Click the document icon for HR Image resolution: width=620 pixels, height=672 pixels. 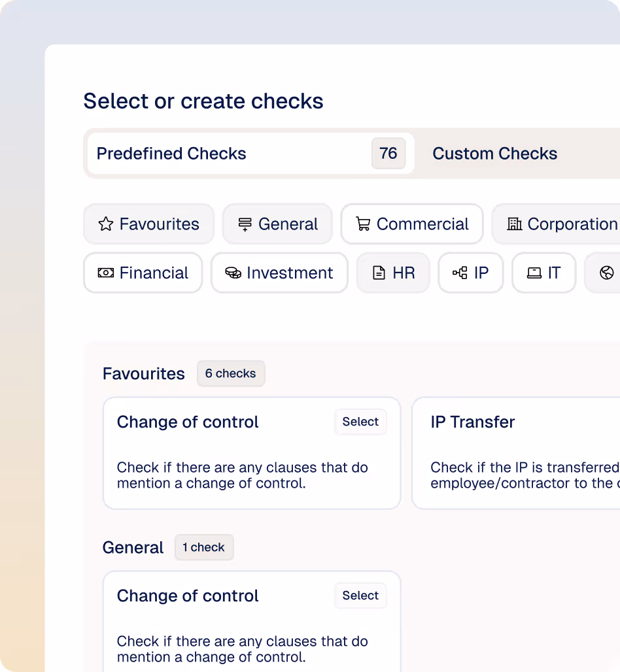379,273
